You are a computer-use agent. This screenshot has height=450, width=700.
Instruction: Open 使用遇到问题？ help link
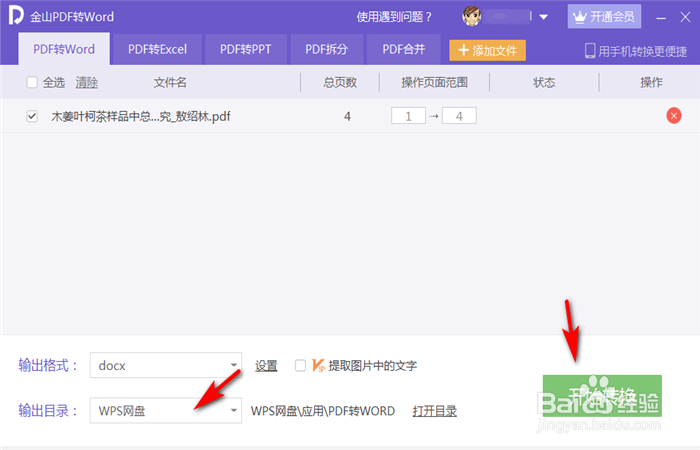[394, 17]
